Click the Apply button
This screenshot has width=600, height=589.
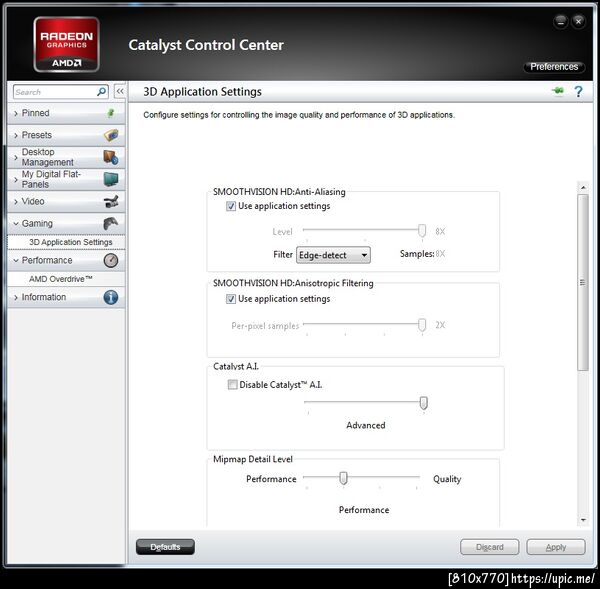click(x=556, y=547)
